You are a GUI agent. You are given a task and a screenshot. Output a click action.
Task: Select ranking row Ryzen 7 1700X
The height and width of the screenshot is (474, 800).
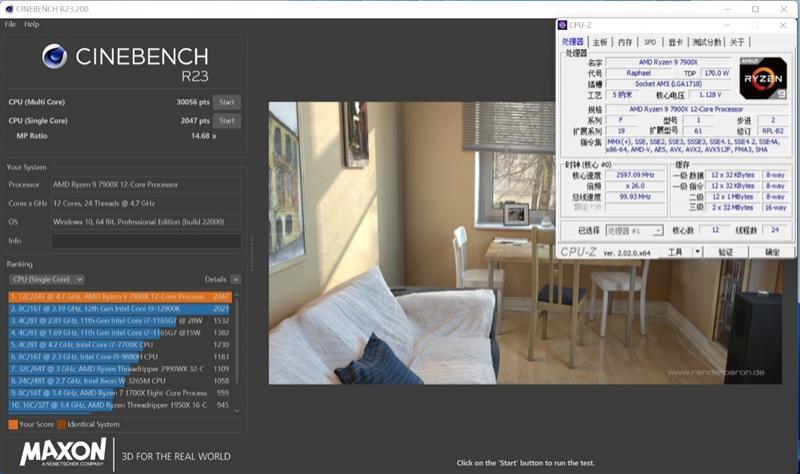pyautogui.click(x=120, y=393)
